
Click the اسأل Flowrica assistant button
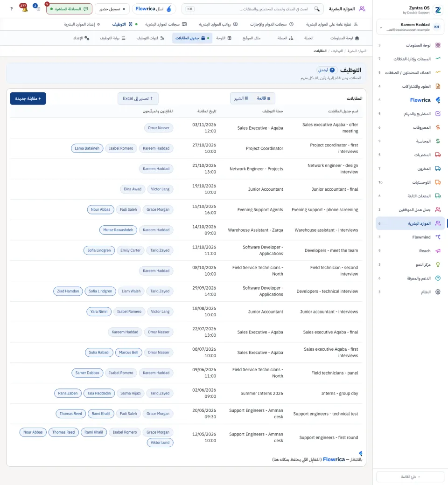(x=154, y=9)
